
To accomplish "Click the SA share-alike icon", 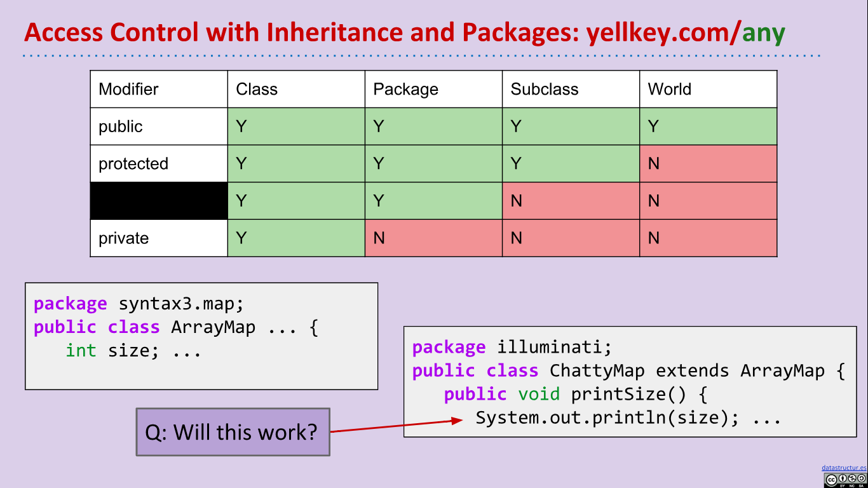I will [861, 478].
